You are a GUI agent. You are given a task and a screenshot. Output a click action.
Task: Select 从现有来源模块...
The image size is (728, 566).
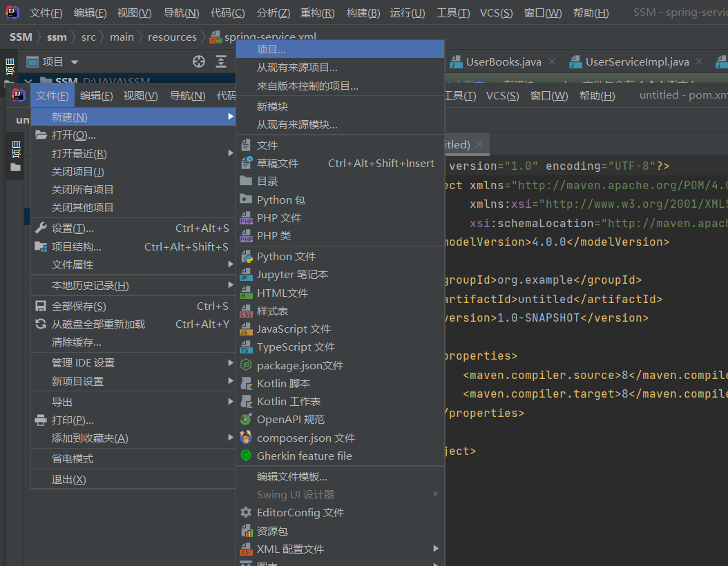[x=341, y=125]
